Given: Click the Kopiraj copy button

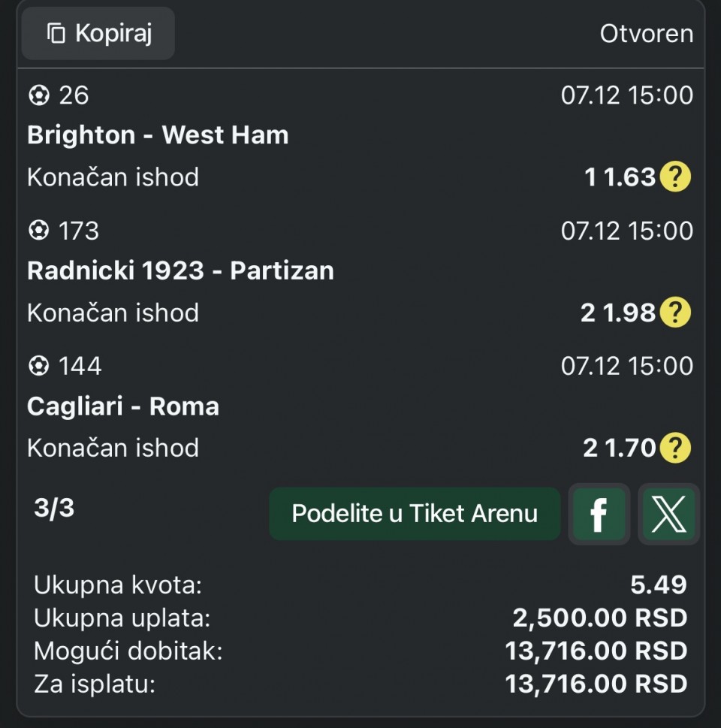Looking at the screenshot, I should click(98, 33).
